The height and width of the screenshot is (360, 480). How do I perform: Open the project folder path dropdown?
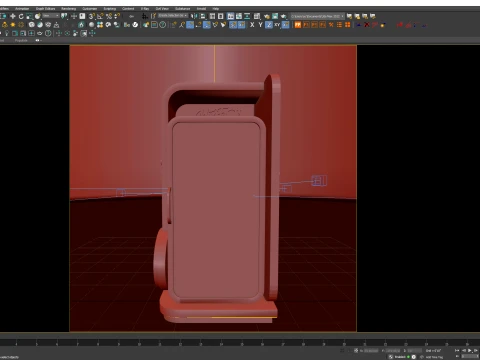click(317, 16)
